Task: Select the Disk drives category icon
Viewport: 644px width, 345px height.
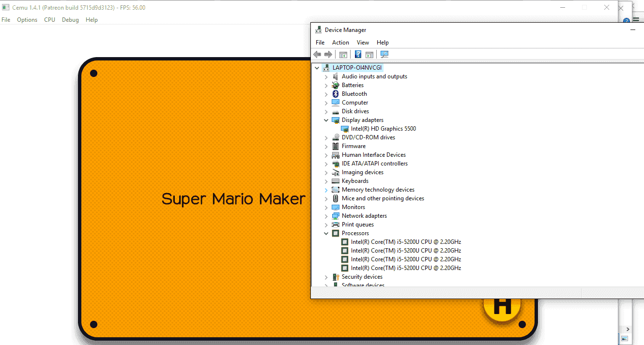Action: click(x=336, y=111)
